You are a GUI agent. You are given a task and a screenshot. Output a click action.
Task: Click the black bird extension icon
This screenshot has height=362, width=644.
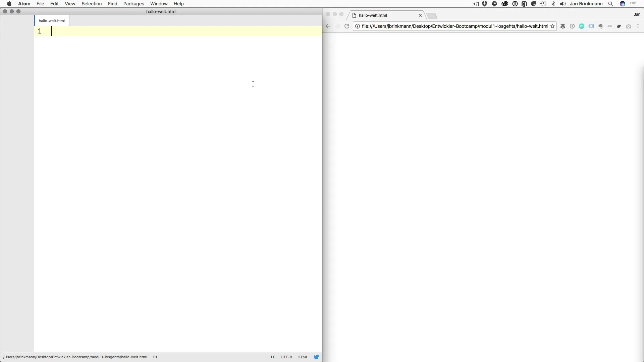(x=619, y=26)
